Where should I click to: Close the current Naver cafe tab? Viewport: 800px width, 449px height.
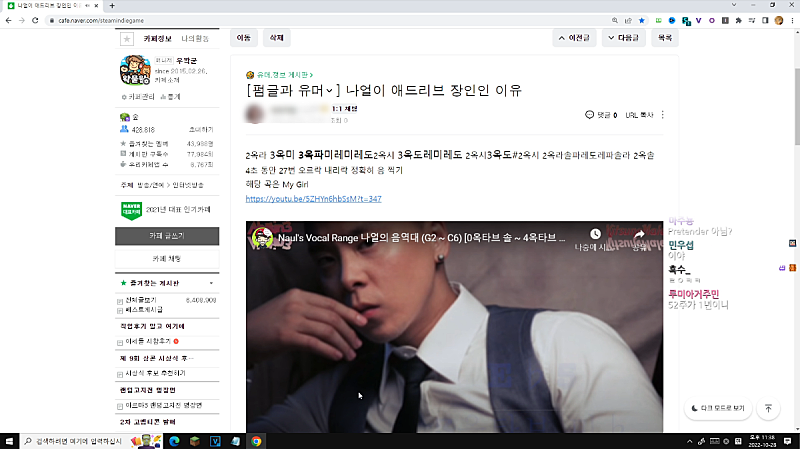click(96, 6)
